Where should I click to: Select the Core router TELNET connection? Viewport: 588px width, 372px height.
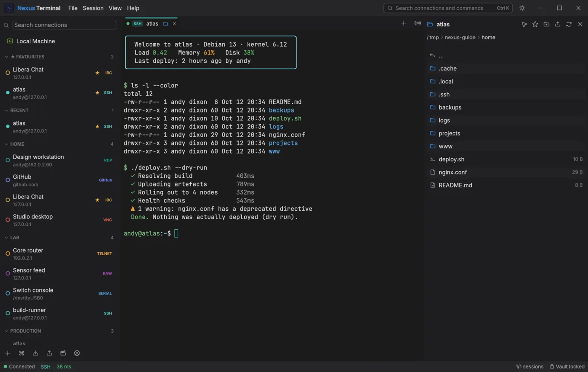pyautogui.click(x=61, y=253)
